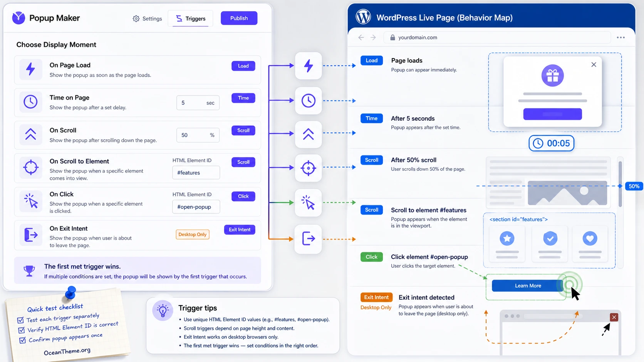Click the WordPress logo in the Live Page header

[363, 17]
